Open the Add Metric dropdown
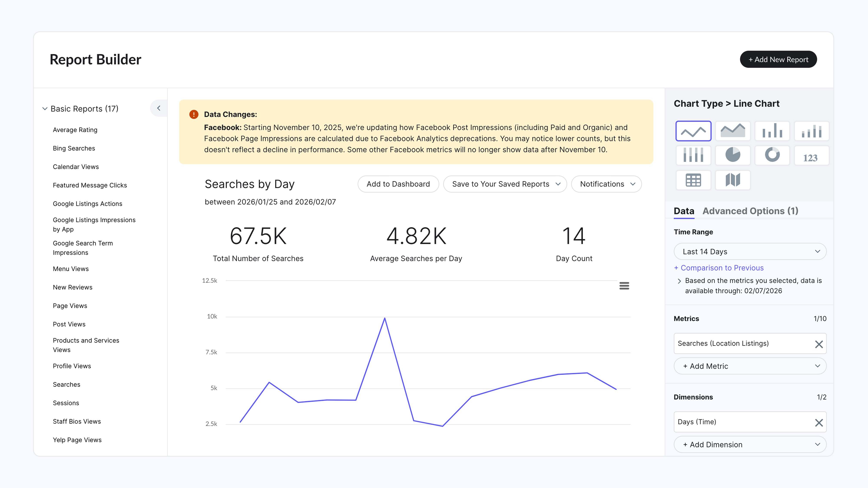 [x=750, y=366]
